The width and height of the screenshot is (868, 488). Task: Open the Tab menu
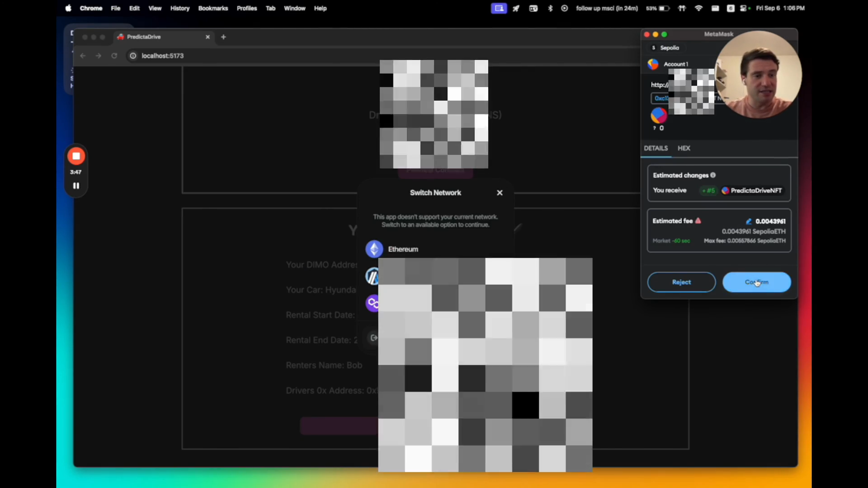270,8
